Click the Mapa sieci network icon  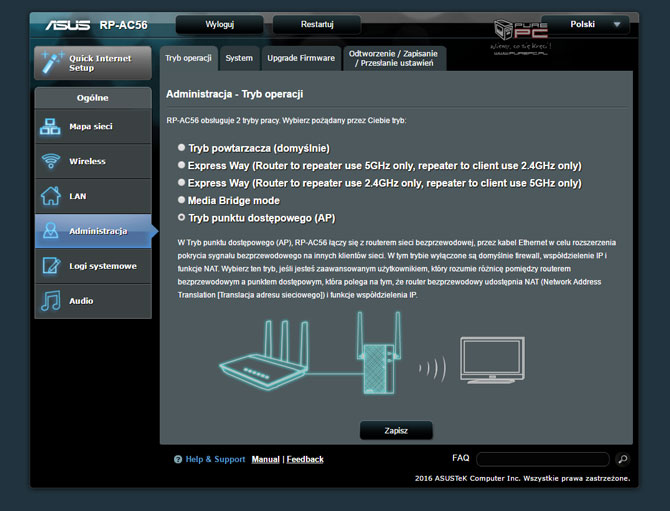click(50, 126)
